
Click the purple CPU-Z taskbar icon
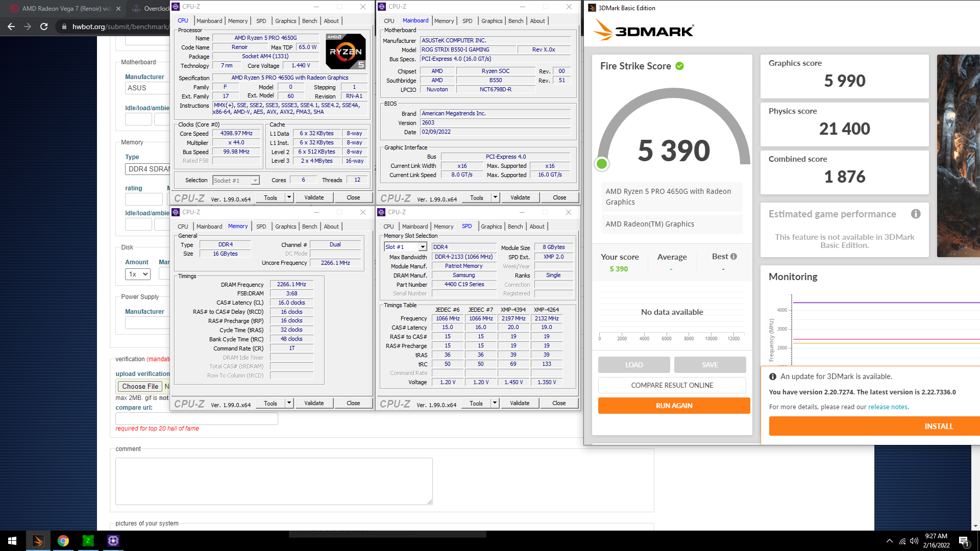click(113, 541)
